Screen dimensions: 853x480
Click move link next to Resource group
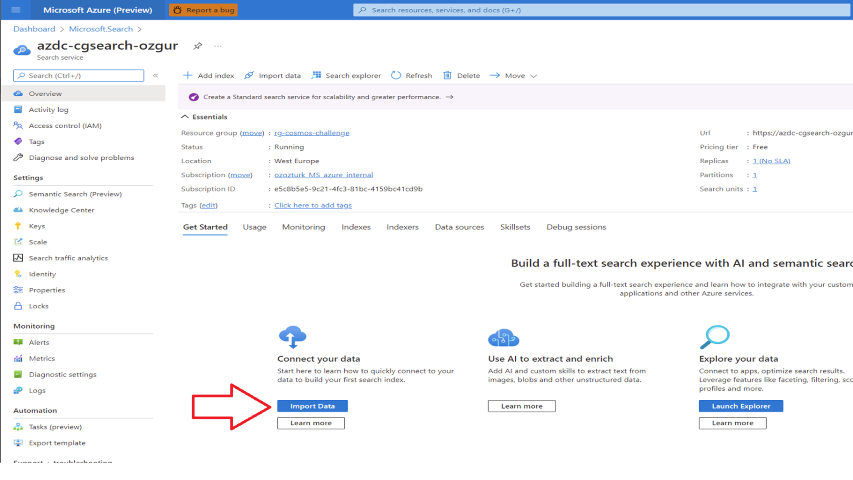click(x=252, y=133)
